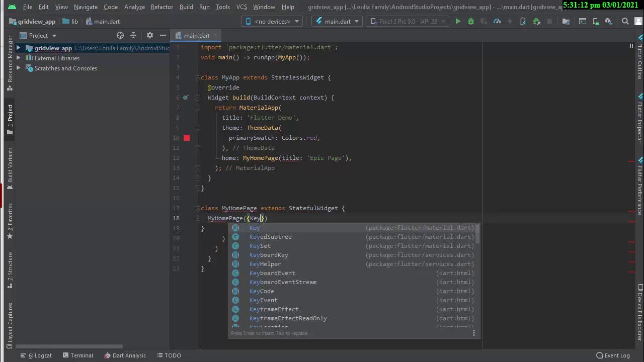Screen dimensions: 644x362
Task: Open the main.dart run configuration dropdown
Action: pos(337,22)
